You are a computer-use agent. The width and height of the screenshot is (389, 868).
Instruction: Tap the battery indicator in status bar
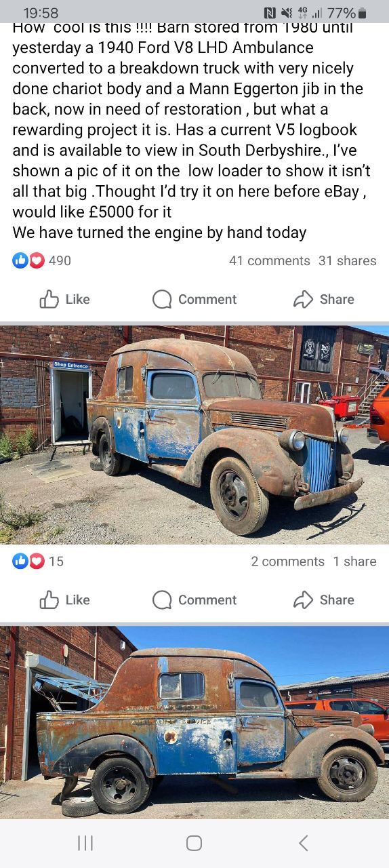click(x=362, y=13)
